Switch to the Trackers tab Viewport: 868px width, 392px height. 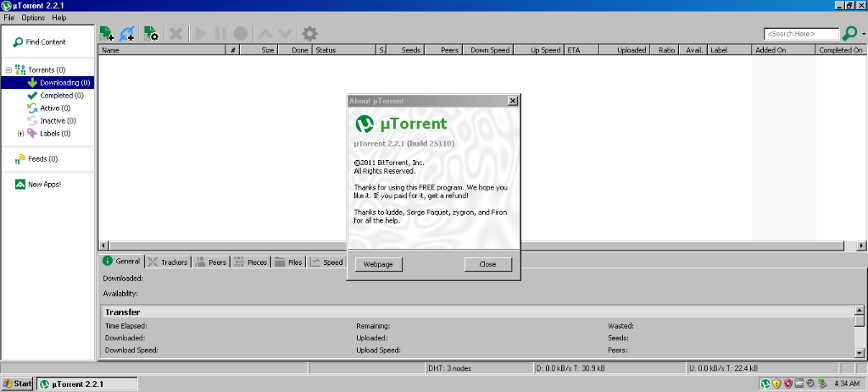click(x=169, y=262)
